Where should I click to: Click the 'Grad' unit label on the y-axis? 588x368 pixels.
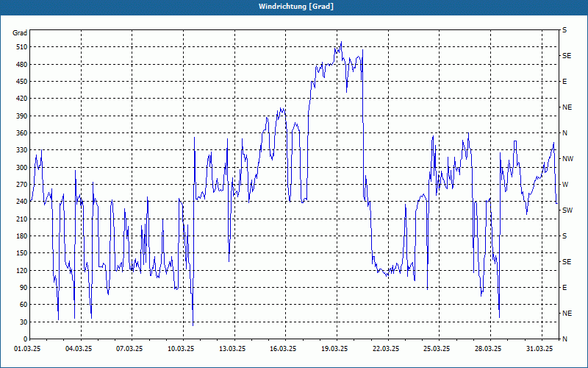[20, 33]
